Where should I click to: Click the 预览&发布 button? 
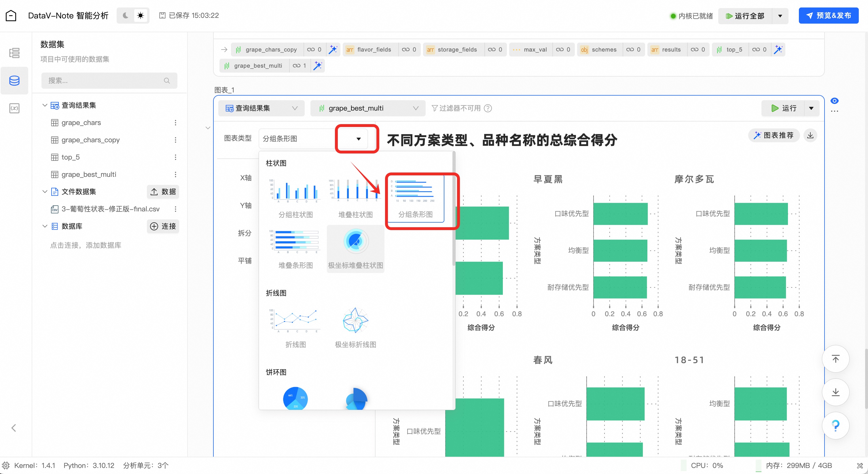(828, 16)
